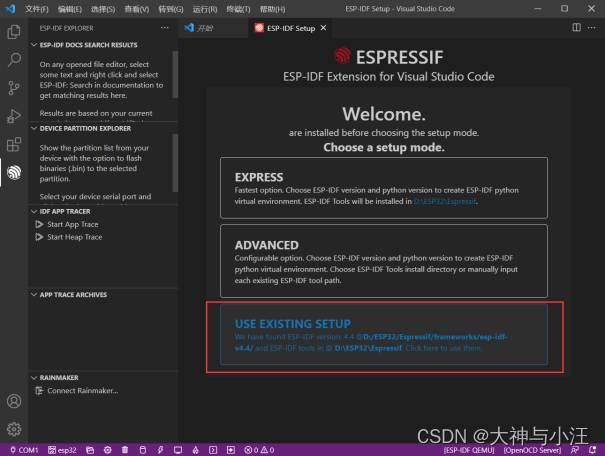Viewport: 605px width, 456px height.
Task: Click the D:\ESP32\Espressif link in EXPRESS
Action: pos(445,201)
